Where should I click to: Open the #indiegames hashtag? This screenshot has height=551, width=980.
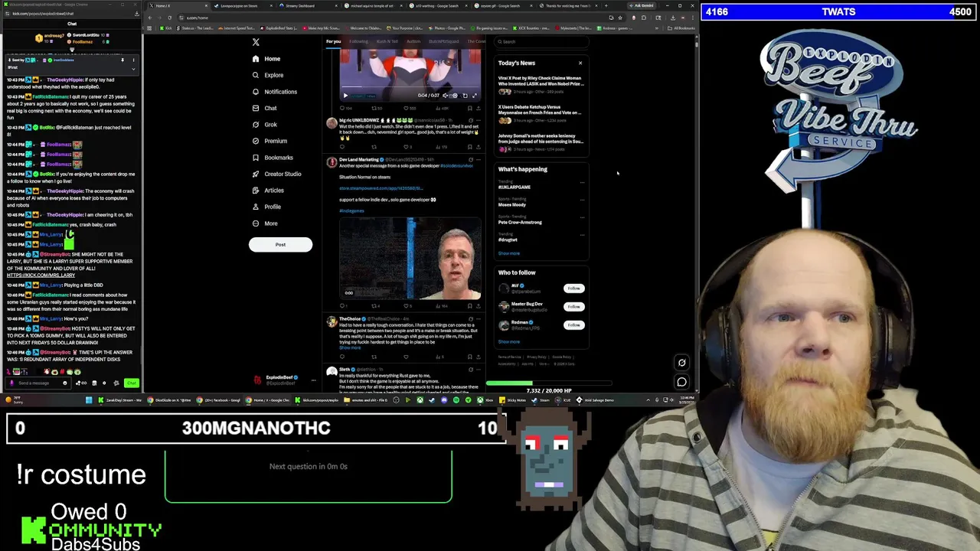[351, 210]
